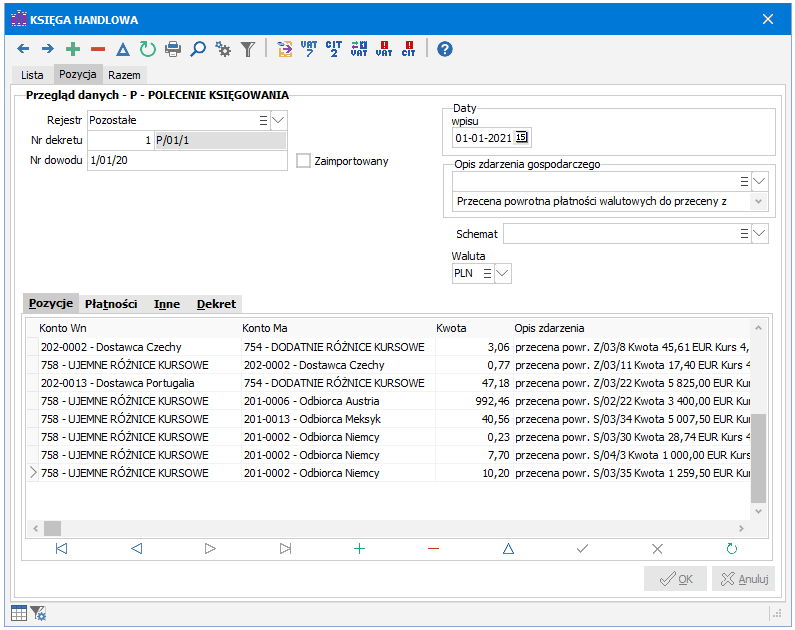Expand the Waluta PLN dropdown arrow
The image size is (795, 630).
tap(502, 273)
